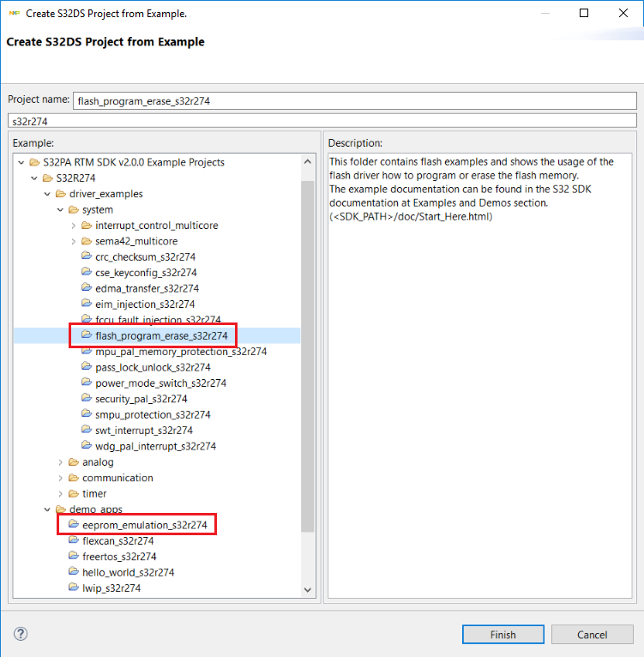The image size is (644, 657).
Task: Click the sema42_multicore folder icon
Action: click(87, 241)
